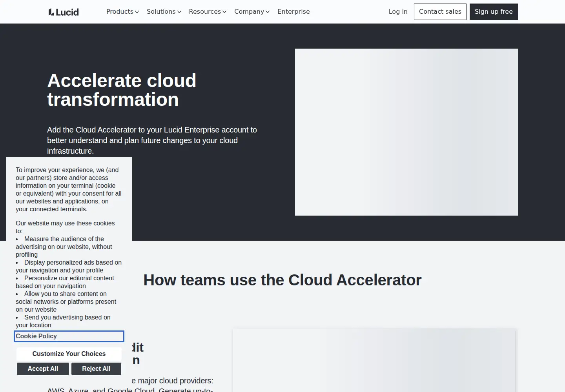
Task: Click 'Measure the audience' cookie bullet text
Action: pos(64,247)
